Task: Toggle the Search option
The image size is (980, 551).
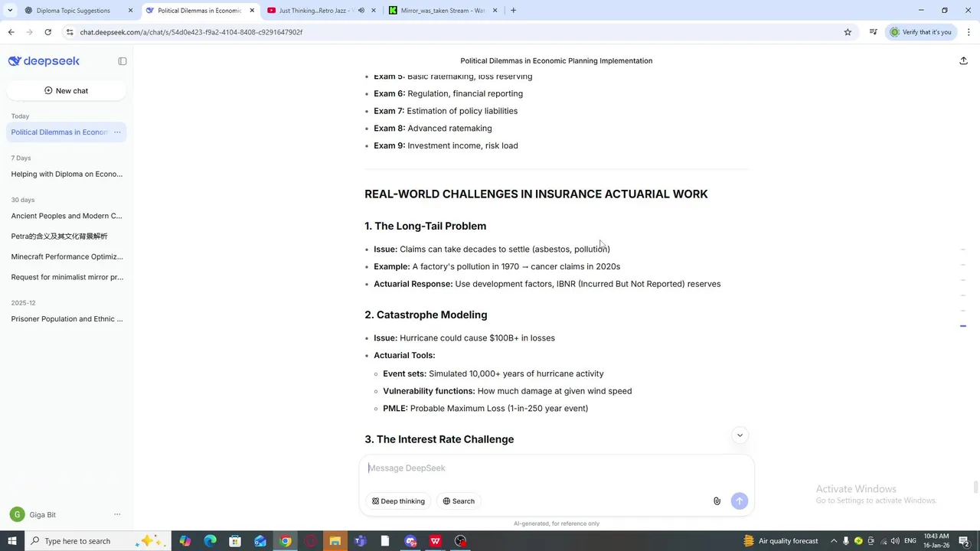Action: click(x=459, y=501)
